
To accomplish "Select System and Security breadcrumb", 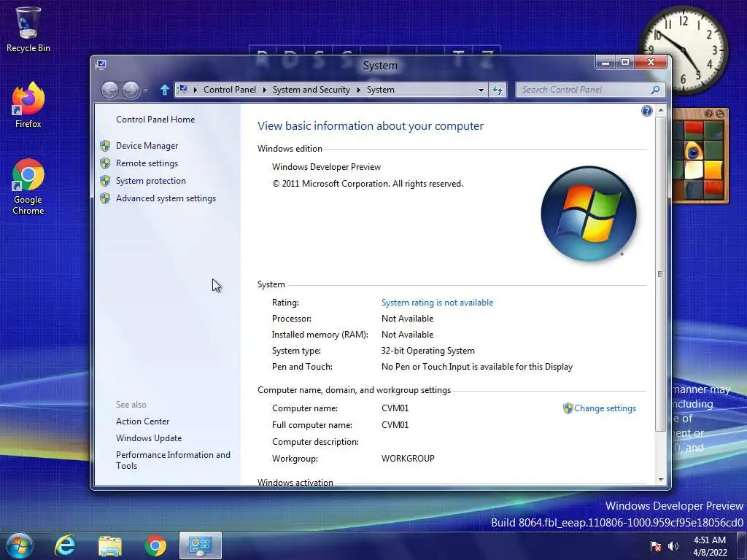I will tap(311, 90).
